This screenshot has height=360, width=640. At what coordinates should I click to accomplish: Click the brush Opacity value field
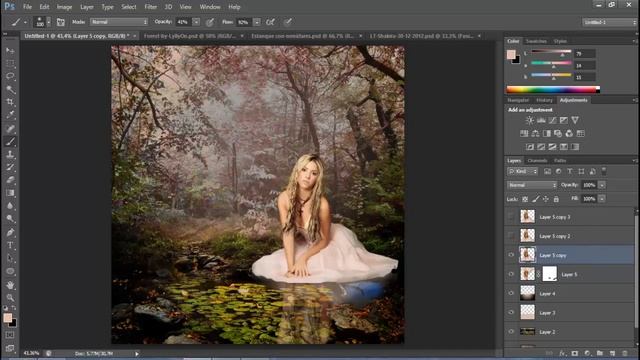183,22
